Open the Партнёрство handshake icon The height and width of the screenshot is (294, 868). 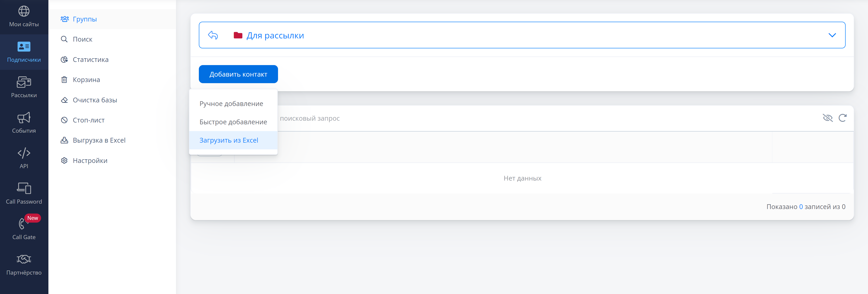pos(24,259)
